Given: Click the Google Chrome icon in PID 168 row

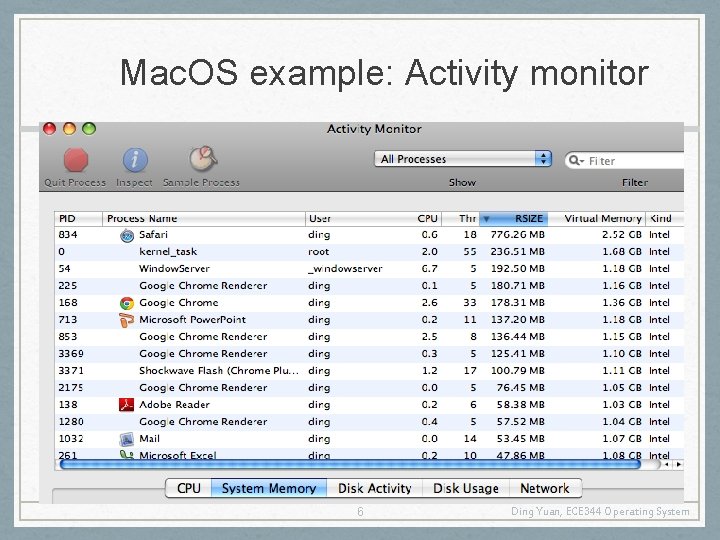Looking at the screenshot, I should [127, 303].
